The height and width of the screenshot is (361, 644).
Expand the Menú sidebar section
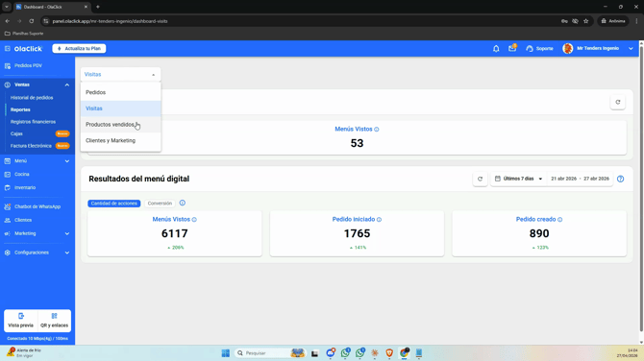coord(67,161)
